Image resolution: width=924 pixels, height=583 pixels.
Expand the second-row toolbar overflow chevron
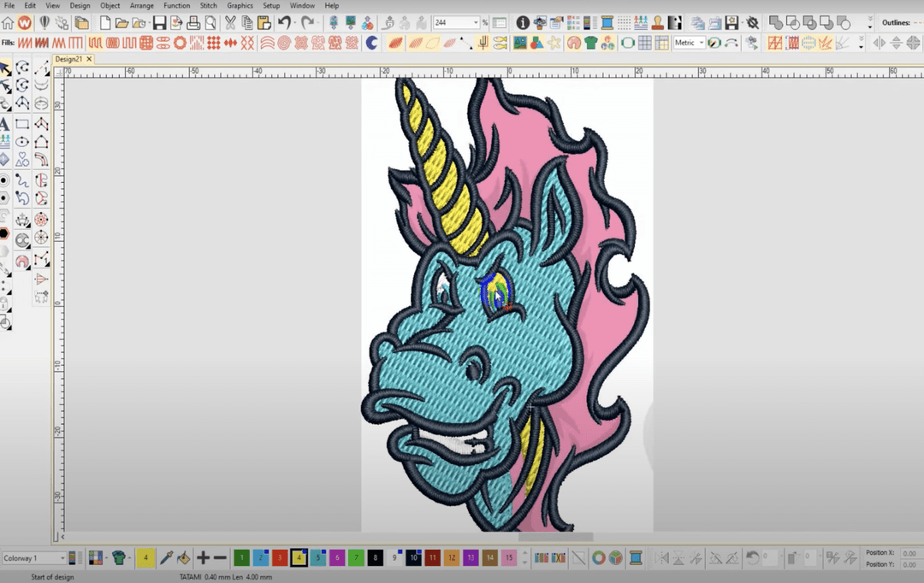click(x=861, y=43)
